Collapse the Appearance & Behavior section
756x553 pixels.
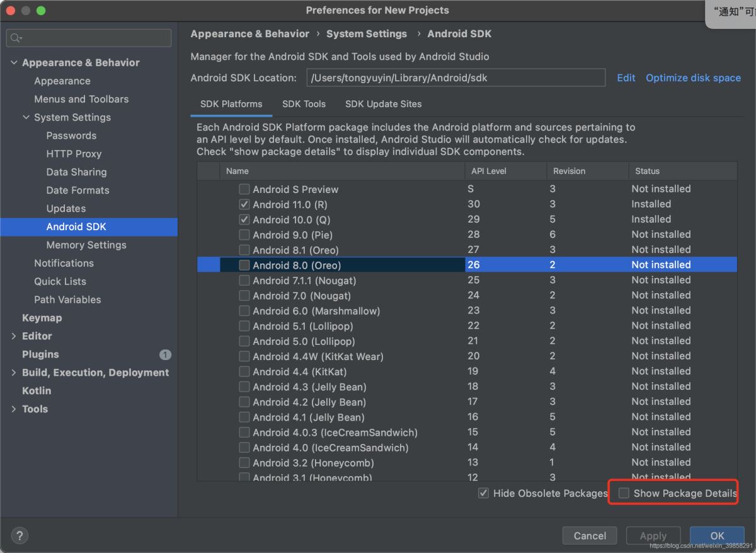coord(14,62)
